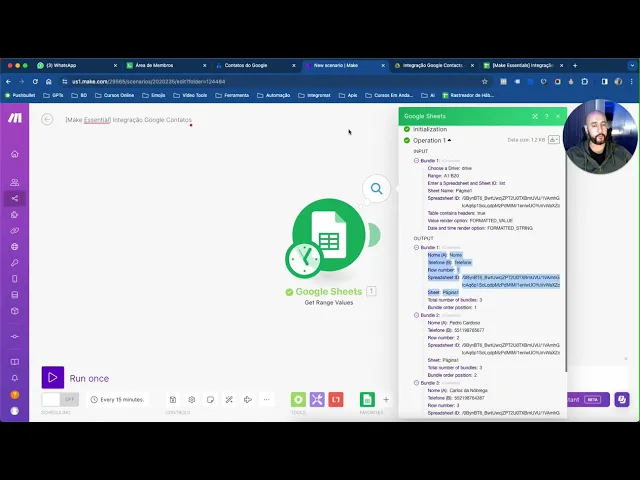Click the 'Carlos da Nóbrega' name value

click(x=469, y=391)
